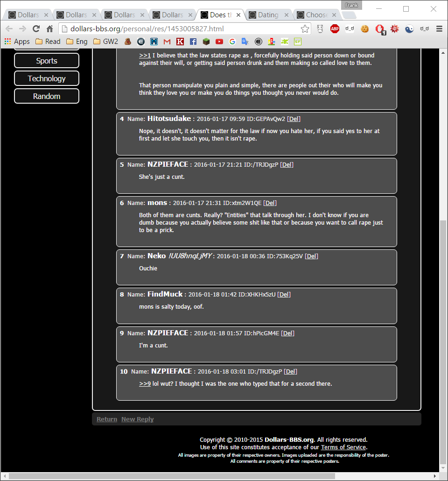Click the New Reply link
The width and height of the screenshot is (448, 481).
pyautogui.click(x=137, y=419)
